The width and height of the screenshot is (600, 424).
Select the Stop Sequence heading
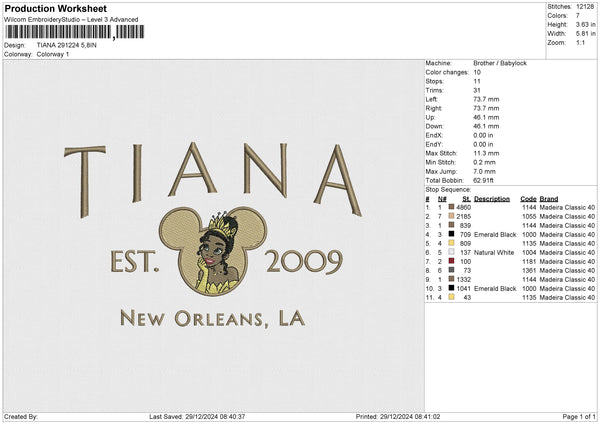448,190
